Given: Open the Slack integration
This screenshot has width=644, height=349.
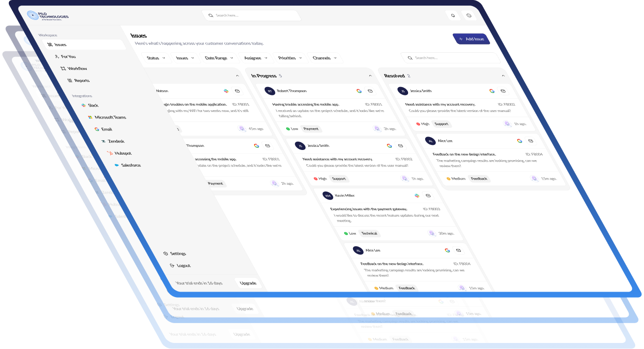Looking at the screenshot, I should pos(92,105).
